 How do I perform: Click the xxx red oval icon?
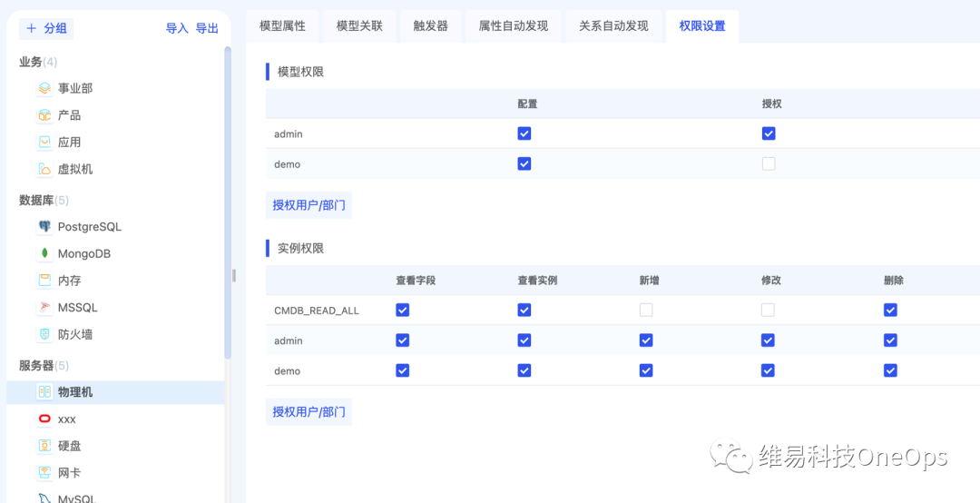[44, 419]
